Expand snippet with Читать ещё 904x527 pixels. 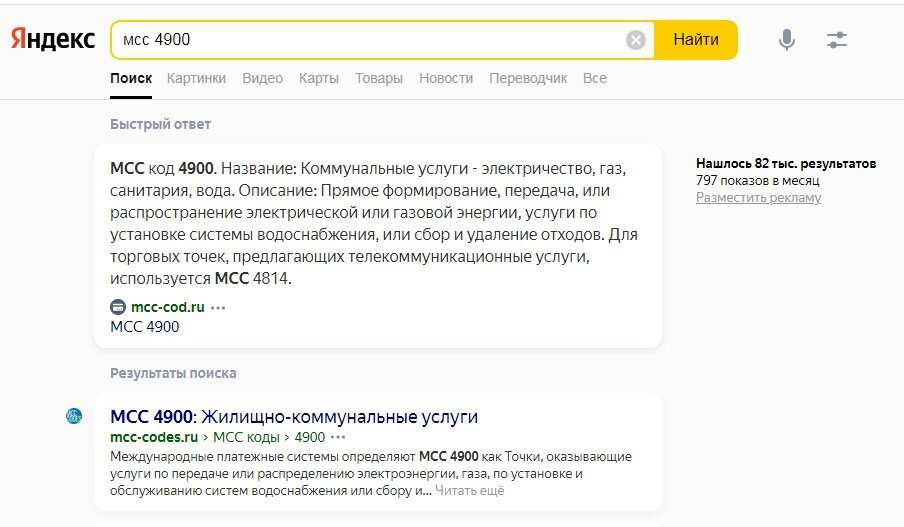click(469, 491)
